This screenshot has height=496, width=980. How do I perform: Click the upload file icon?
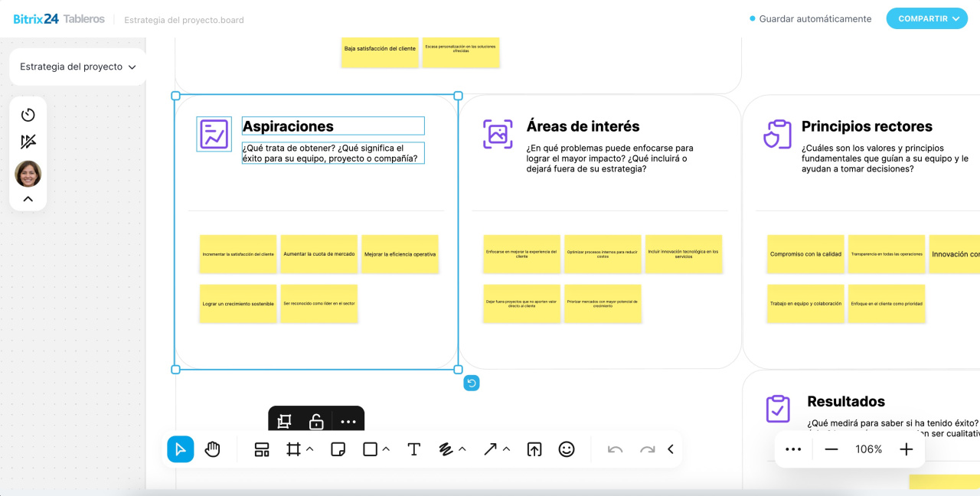click(534, 449)
